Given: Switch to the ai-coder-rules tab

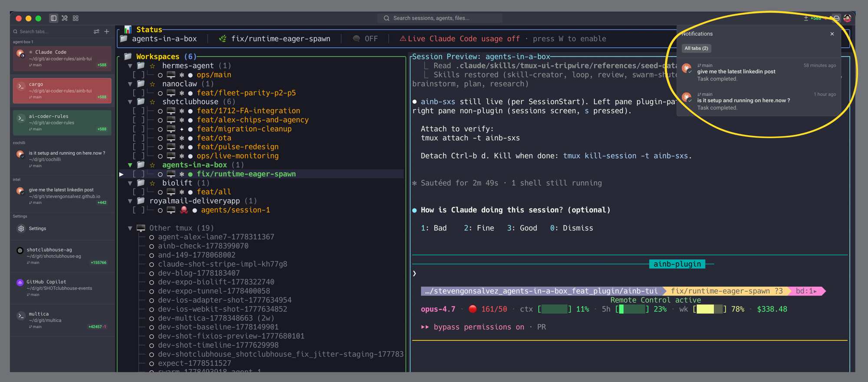Looking at the screenshot, I should (x=62, y=123).
